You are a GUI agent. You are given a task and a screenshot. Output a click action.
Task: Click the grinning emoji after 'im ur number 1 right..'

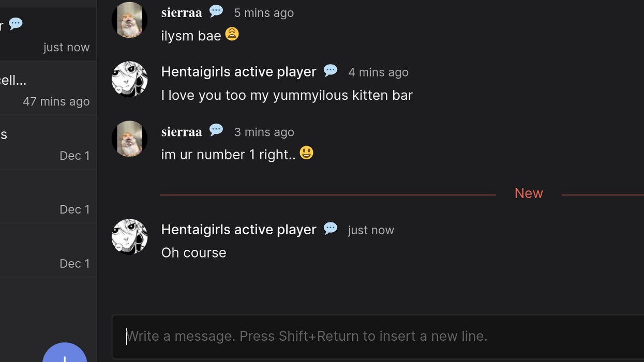click(306, 153)
